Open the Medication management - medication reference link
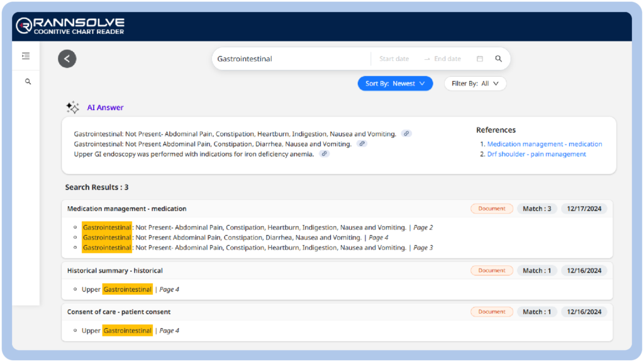Screen dimensions: 644x362 [544, 144]
